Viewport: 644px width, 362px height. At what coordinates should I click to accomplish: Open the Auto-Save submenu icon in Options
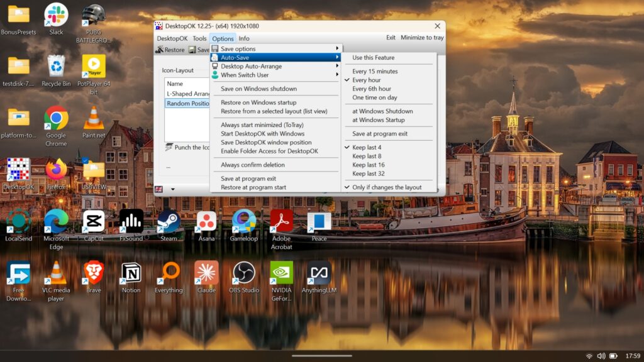(214, 57)
